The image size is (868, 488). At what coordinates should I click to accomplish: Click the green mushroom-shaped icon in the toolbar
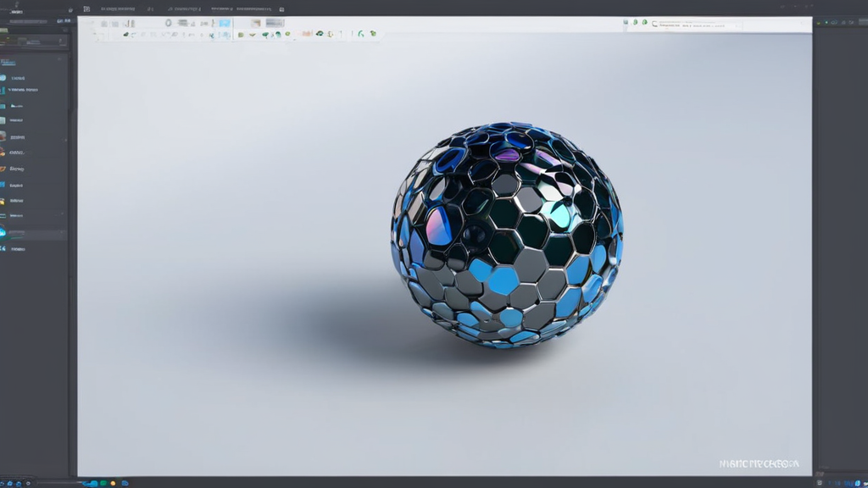[x=265, y=35]
